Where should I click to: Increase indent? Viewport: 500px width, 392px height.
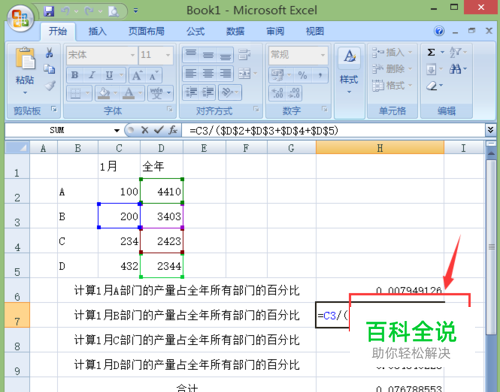click(208, 92)
